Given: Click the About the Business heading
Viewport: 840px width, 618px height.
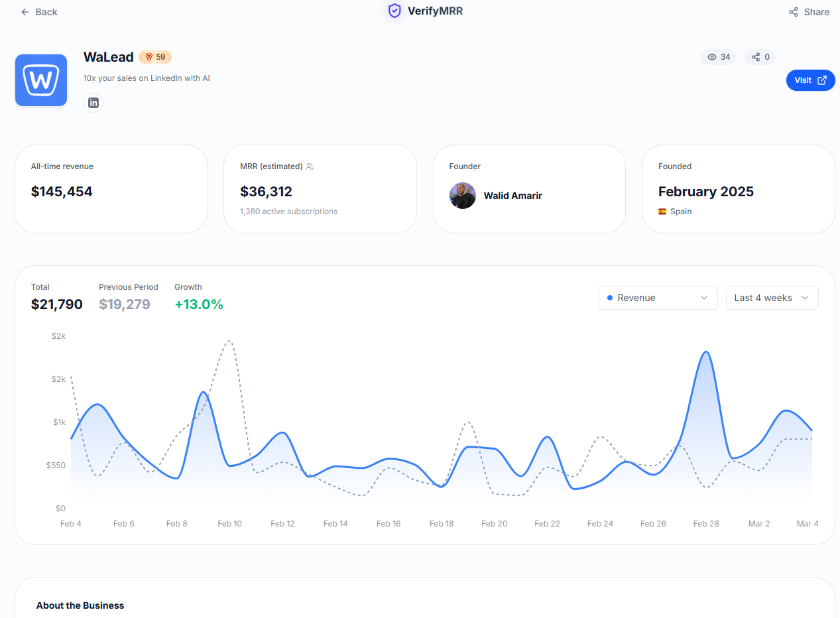Looking at the screenshot, I should click(x=80, y=605).
